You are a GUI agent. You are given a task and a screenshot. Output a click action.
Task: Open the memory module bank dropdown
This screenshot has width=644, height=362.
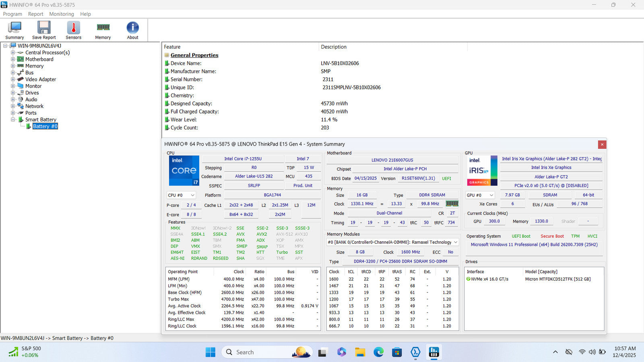[x=392, y=242]
